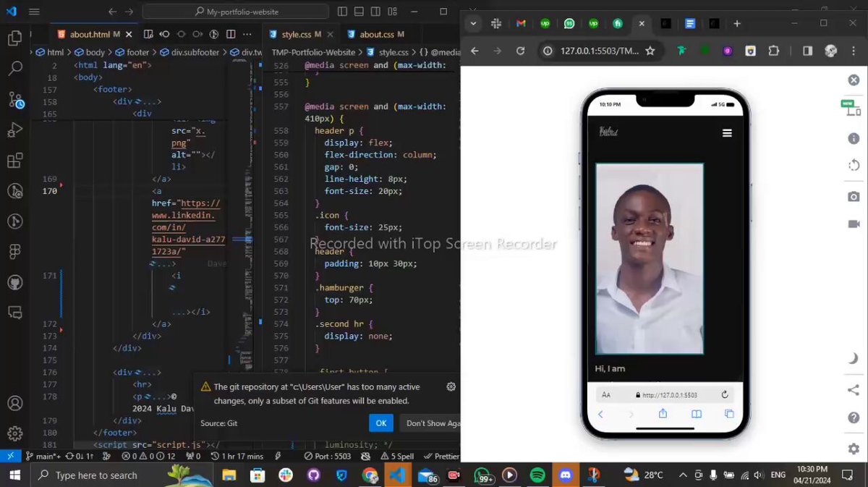
Task: Switch to the Fiverr tab in Chrome
Action: click(618, 23)
